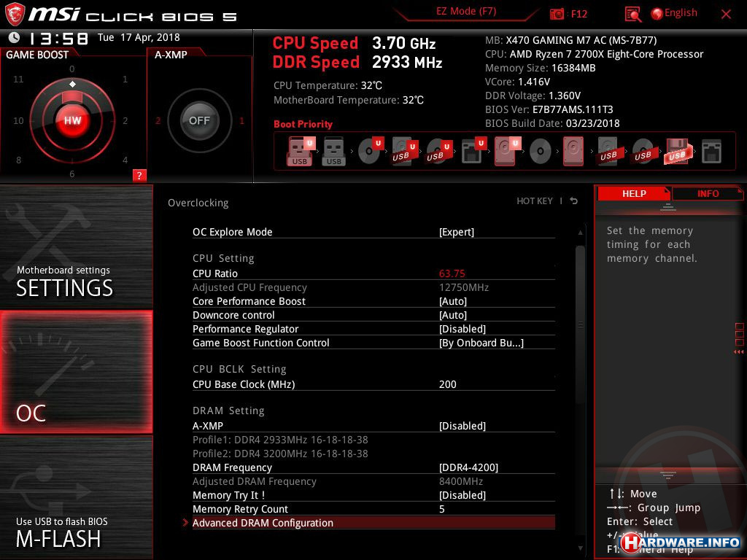This screenshot has height=560, width=747.
Task: Click the F12 screenshot camera icon
Action: point(557,14)
